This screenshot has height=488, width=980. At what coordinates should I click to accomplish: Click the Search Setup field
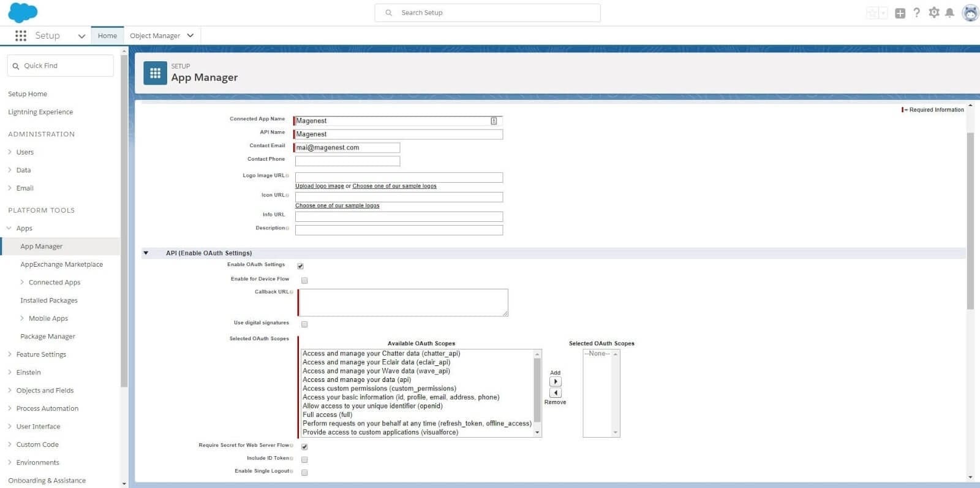(488, 13)
